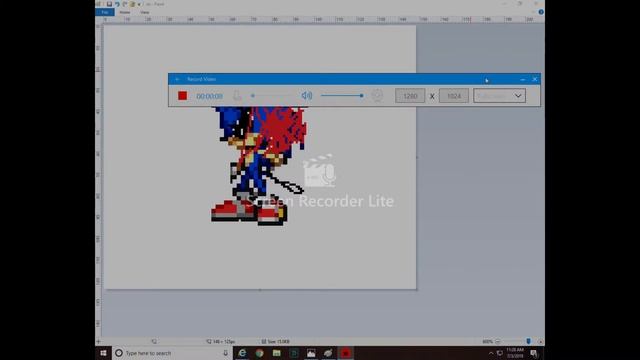Image resolution: width=640 pixels, height=360 pixels.
Task: Click the taskbar search microphone icon
Action: point(225,353)
